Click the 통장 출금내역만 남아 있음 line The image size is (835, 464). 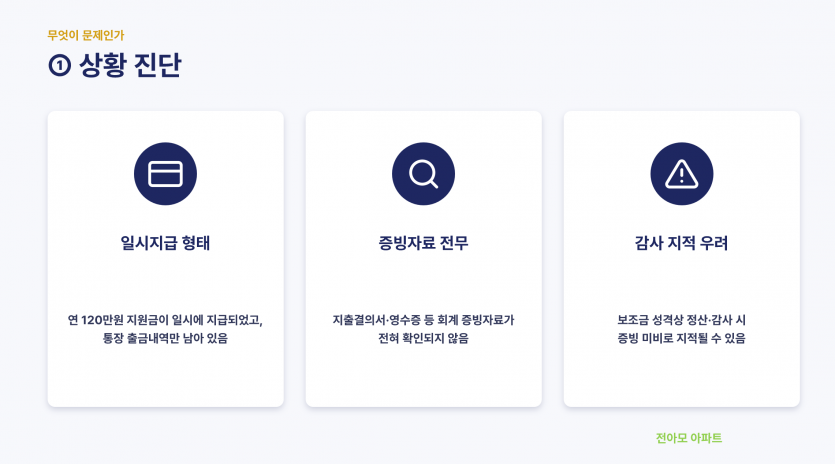tap(165, 338)
